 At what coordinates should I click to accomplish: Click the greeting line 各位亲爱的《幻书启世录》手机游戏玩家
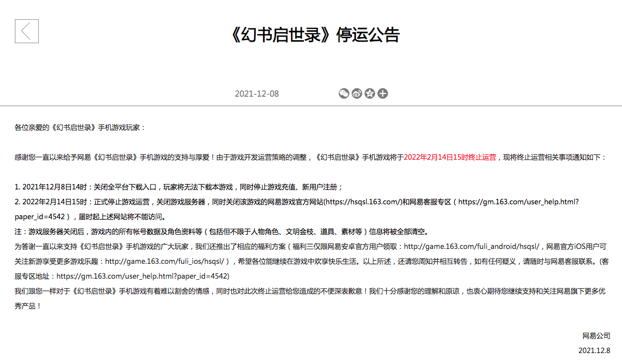pyautogui.click(x=80, y=127)
